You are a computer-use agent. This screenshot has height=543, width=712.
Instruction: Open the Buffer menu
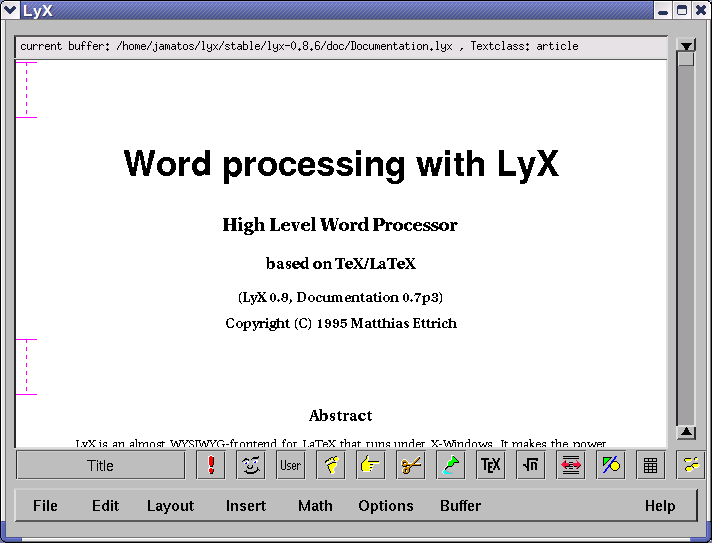point(460,505)
